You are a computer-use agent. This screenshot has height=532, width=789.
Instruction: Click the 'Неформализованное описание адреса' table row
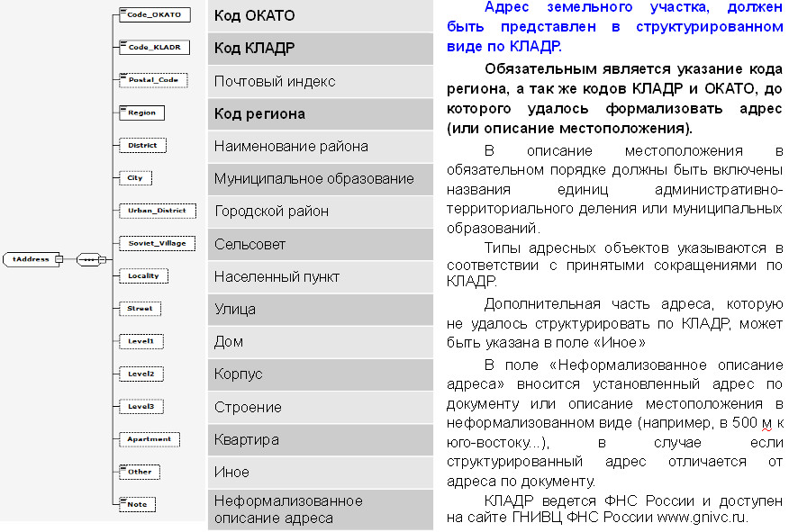coord(321,509)
